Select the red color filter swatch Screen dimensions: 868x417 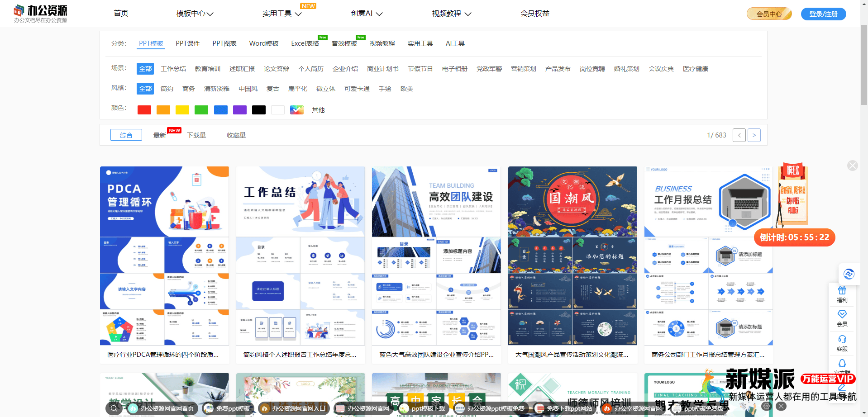click(144, 109)
